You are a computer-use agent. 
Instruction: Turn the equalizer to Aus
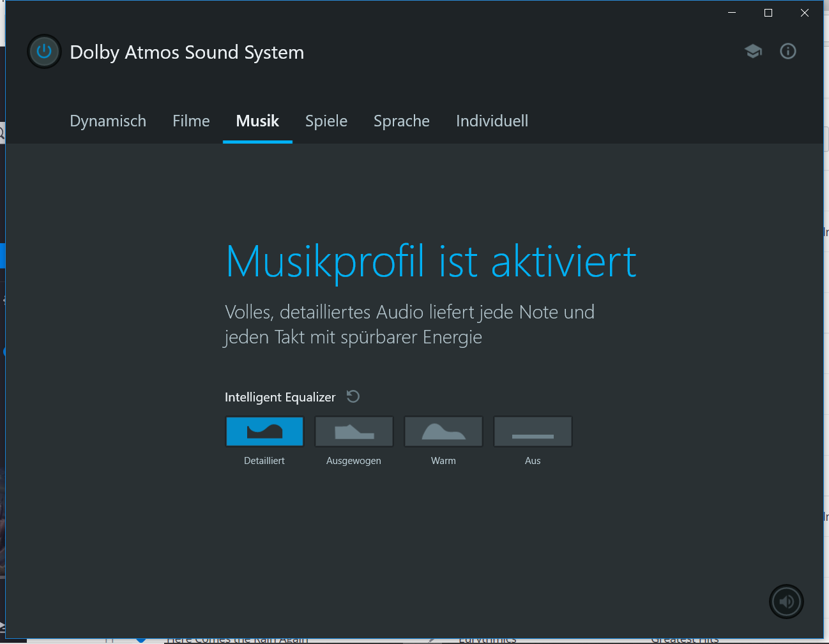[533, 431]
